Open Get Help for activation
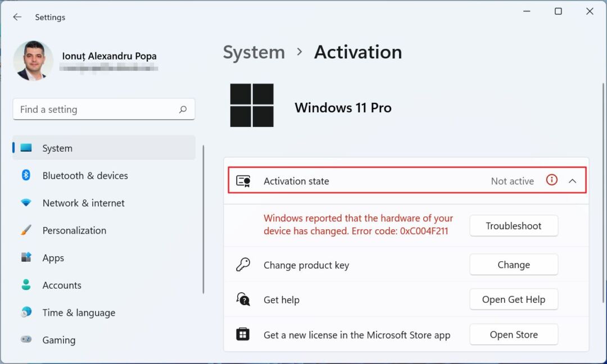The image size is (607, 364). [x=513, y=299]
